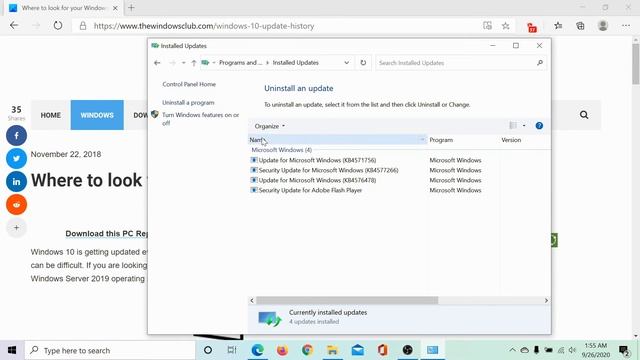
Task: Go up one level in Installed Updates
Action: (194, 63)
